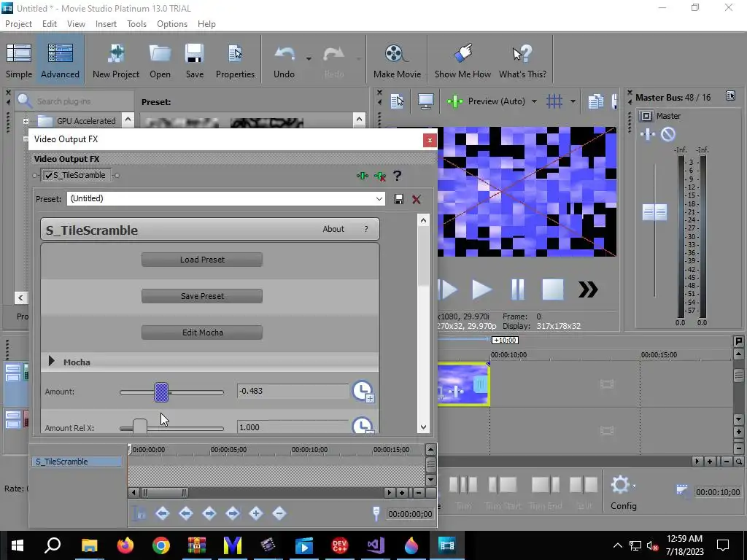The image size is (747, 560).
Task: Save the FX preset with disk icon
Action: (399, 199)
